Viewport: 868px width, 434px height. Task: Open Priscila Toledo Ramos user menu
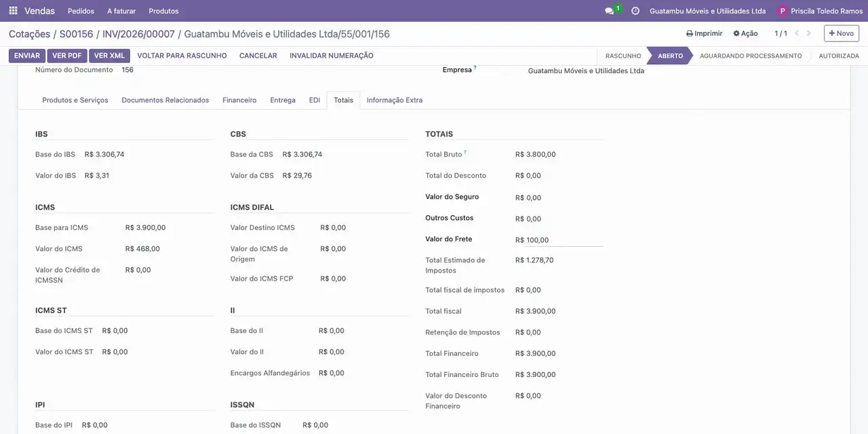click(820, 11)
